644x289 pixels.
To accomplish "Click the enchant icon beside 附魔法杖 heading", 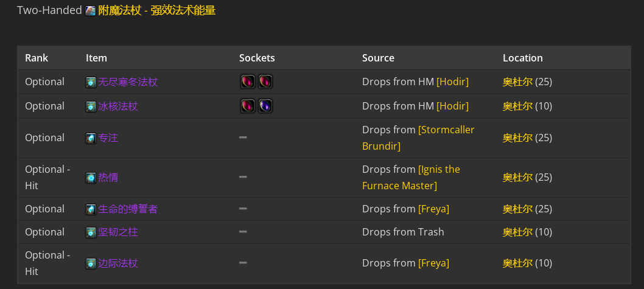I will 90,11.
